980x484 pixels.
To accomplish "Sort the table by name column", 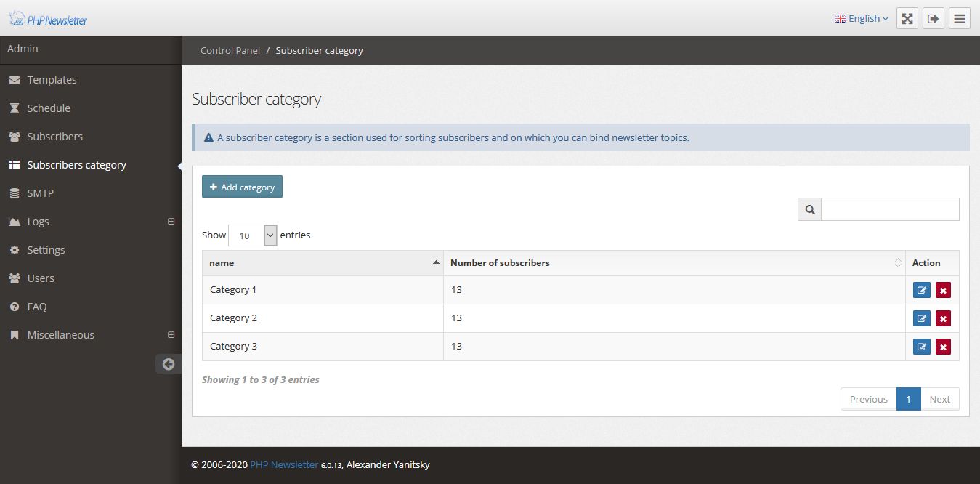I will pos(323,263).
